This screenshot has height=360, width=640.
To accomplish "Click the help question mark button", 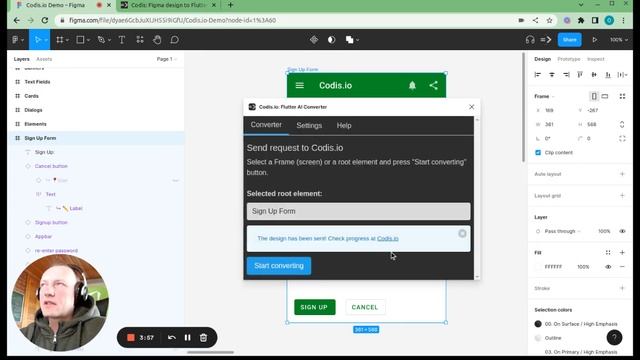I will point(614,338).
